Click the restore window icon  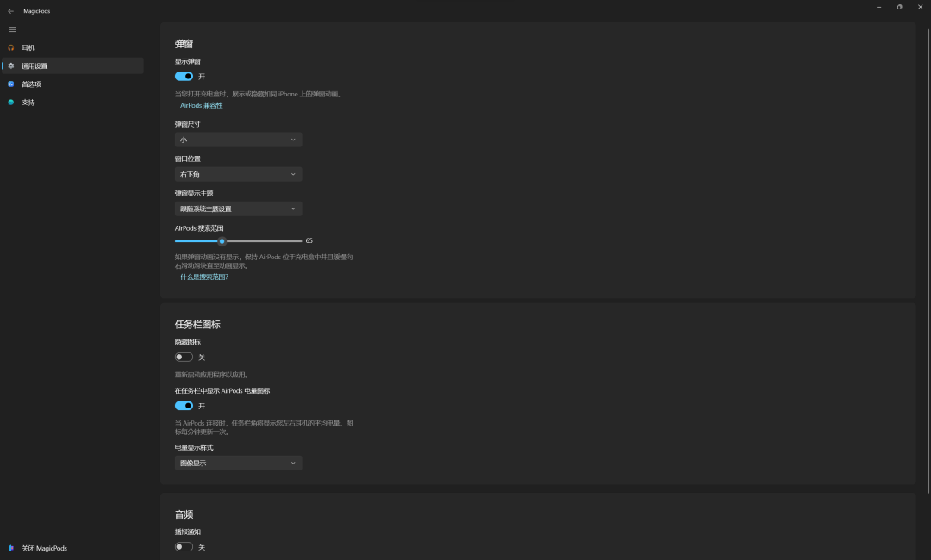click(899, 7)
